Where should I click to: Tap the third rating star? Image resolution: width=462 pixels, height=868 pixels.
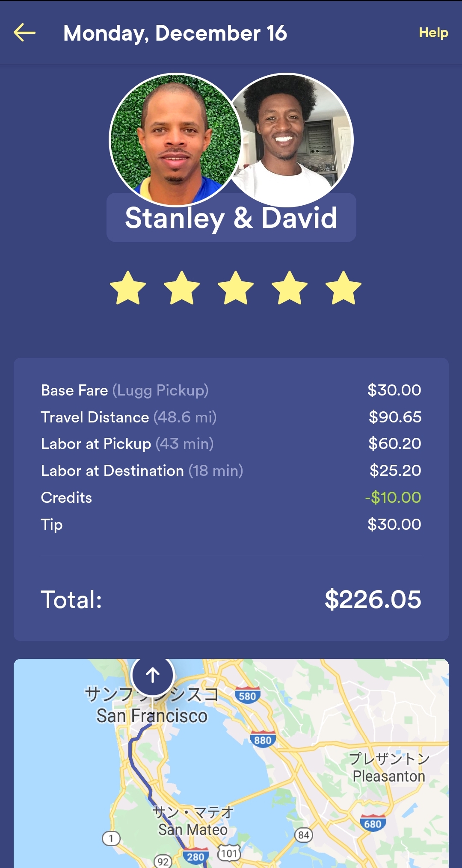(x=236, y=288)
